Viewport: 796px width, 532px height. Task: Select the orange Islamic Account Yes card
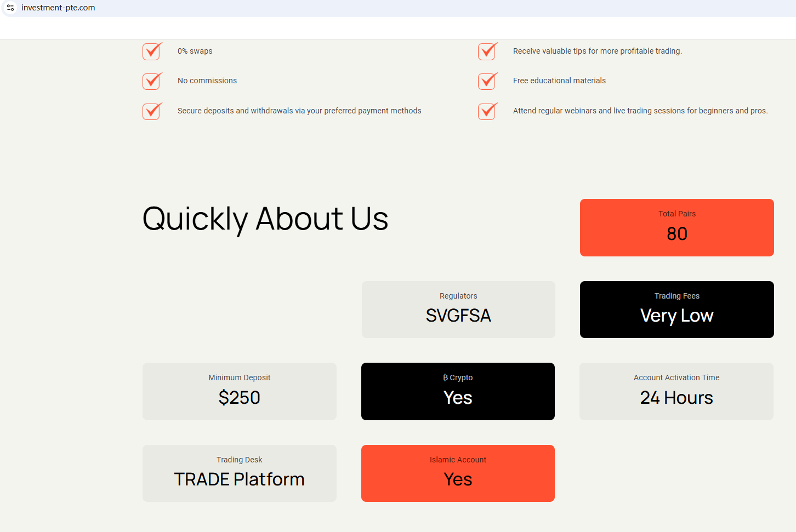point(458,473)
